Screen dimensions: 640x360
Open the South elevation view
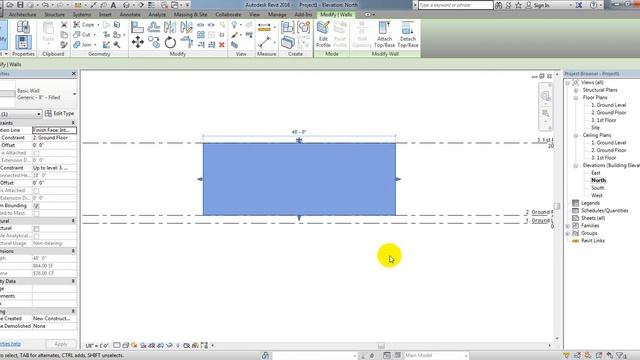598,188
